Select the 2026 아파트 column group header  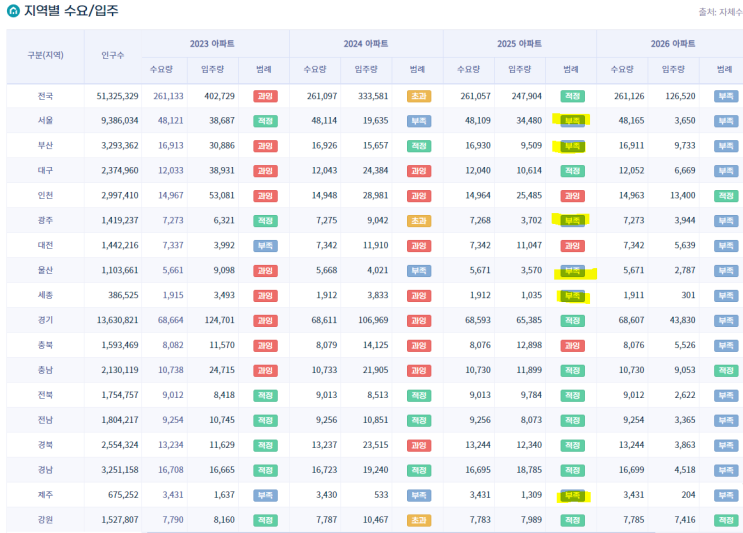point(673,44)
